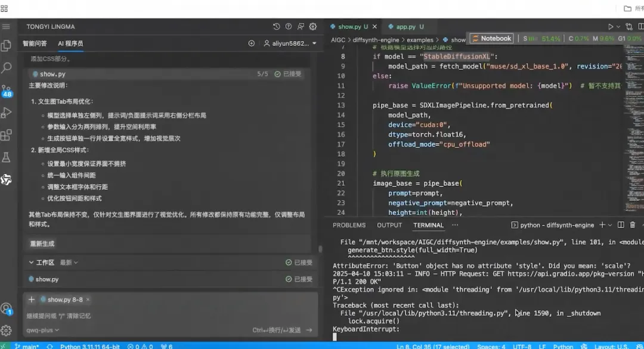This screenshot has height=349, width=644.
Task: Switch to the AI 程序员 tab
Action: (70, 43)
